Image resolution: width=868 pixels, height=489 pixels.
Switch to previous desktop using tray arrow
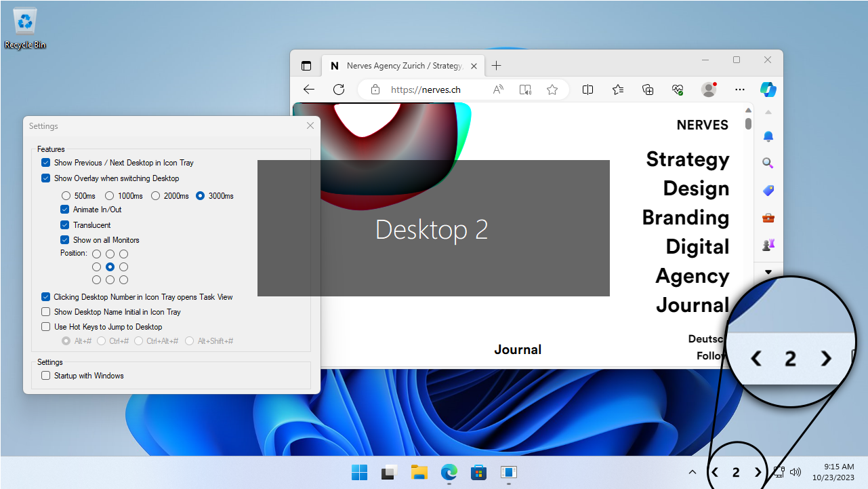click(714, 472)
